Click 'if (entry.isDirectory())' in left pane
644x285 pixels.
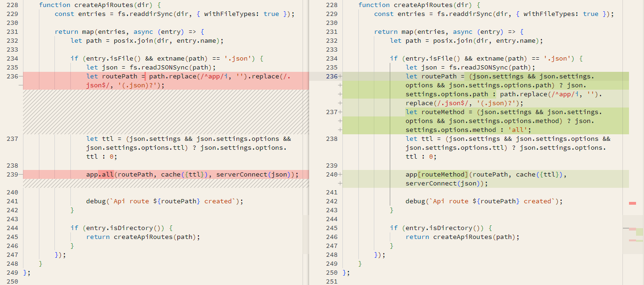click(x=122, y=228)
